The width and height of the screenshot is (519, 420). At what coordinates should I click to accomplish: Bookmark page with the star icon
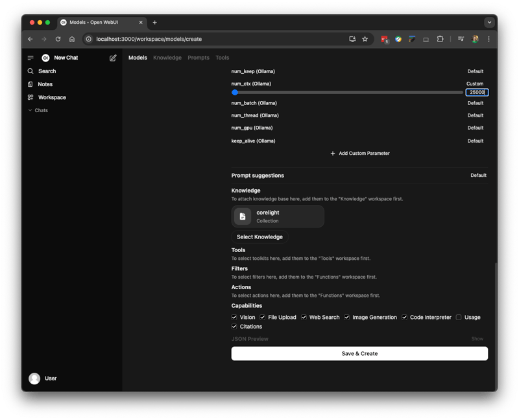[x=365, y=39]
